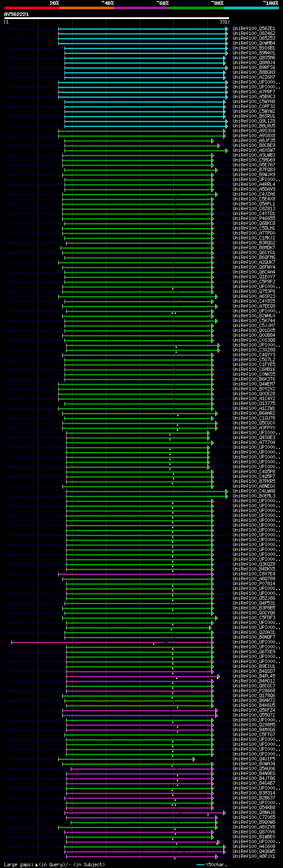
Task: Open hit UniRef100_O82462
Action: pyautogui.click(x=254, y=33)
